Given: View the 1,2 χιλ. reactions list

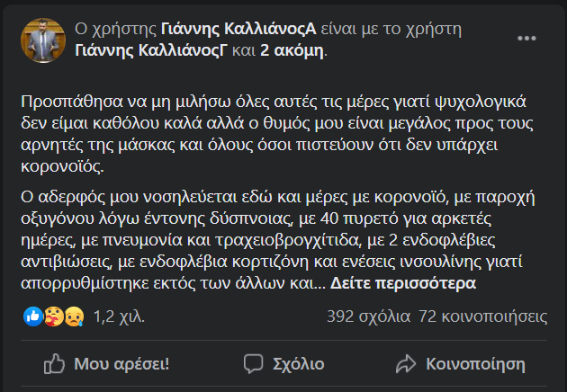Looking at the screenshot, I should tap(119, 316).
